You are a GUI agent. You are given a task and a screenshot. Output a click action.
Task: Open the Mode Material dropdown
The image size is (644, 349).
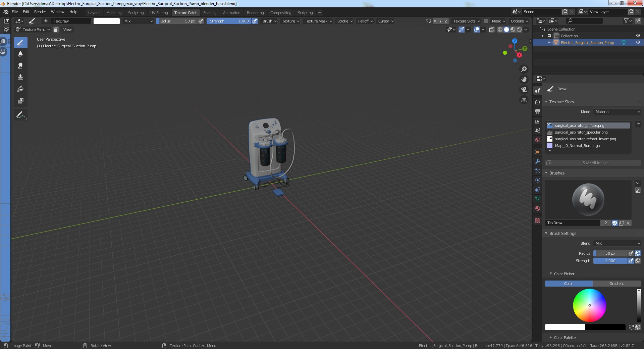tap(617, 112)
